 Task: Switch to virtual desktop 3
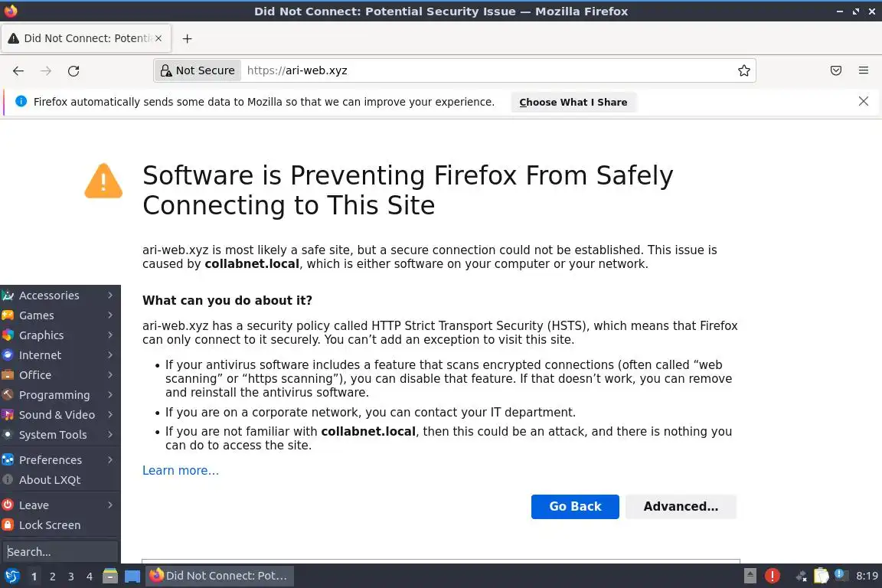coord(71,577)
